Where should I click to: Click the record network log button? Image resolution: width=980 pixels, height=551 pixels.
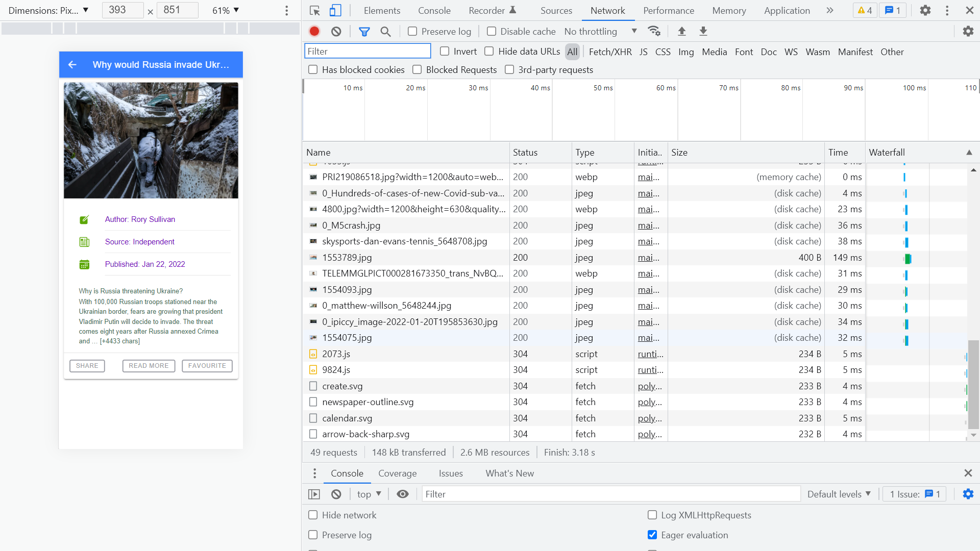(314, 32)
